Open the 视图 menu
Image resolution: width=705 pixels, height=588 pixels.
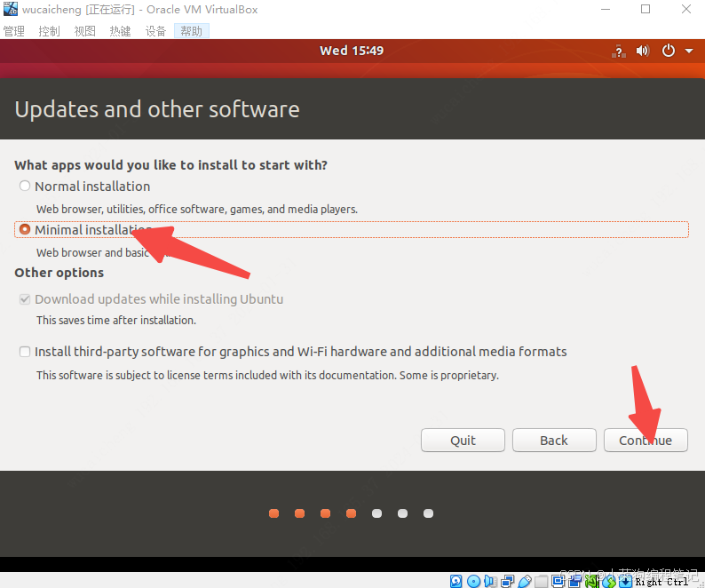point(84,31)
